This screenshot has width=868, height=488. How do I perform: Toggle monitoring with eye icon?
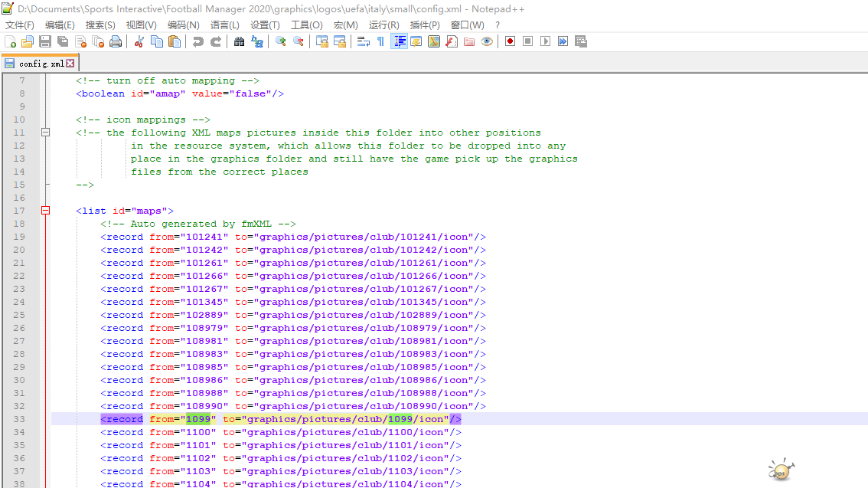tap(487, 41)
